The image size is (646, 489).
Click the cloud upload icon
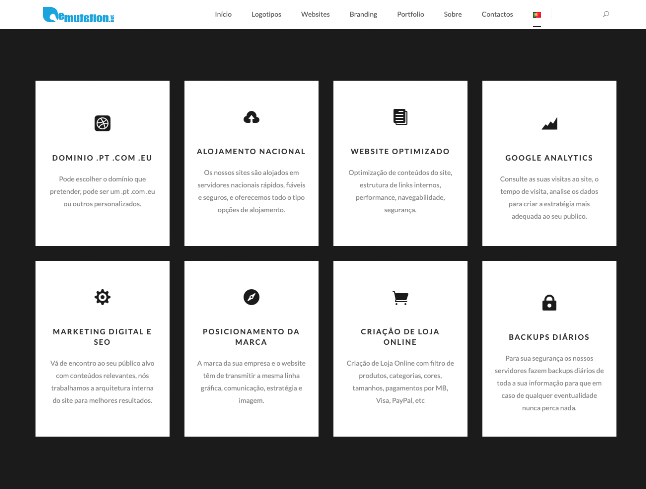coord(251,117)
